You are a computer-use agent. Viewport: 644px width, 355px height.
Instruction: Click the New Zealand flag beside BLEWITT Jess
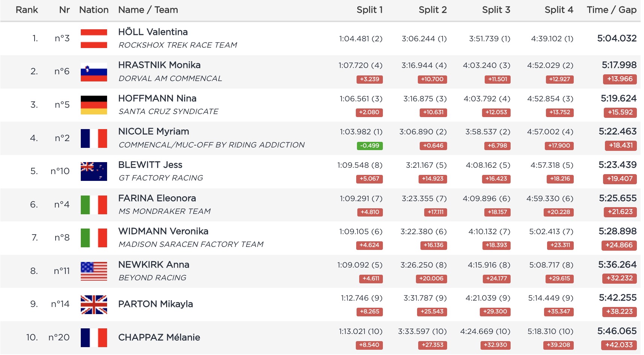(94, 171)
